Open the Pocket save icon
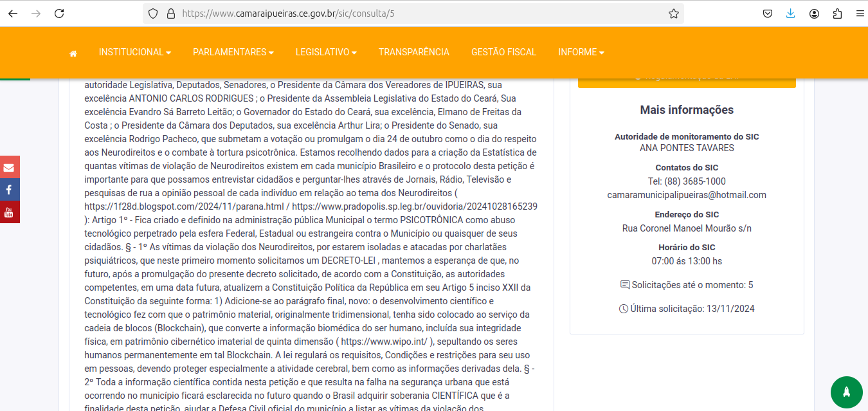The width and height of the screenshot is (868, 411). coord(768,14)
